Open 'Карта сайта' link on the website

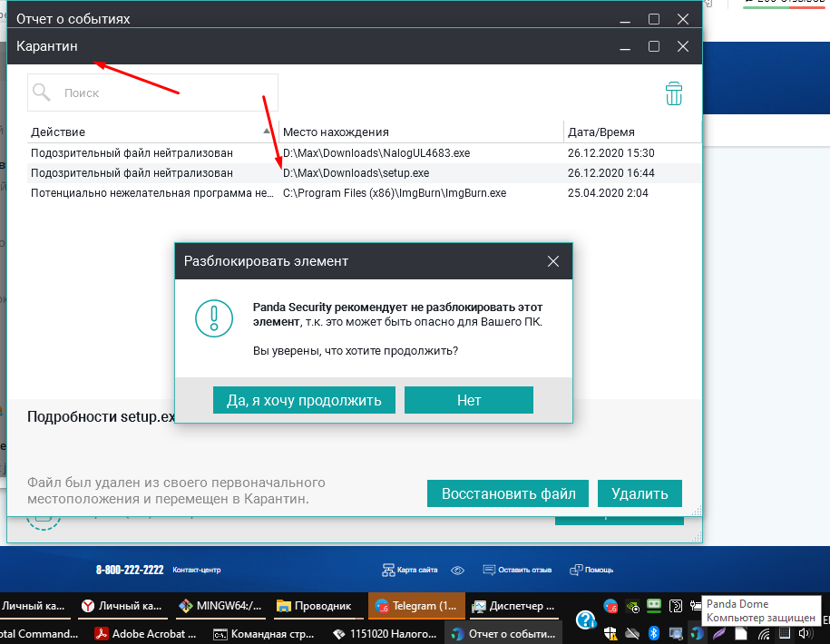click(x=410, y=570)
